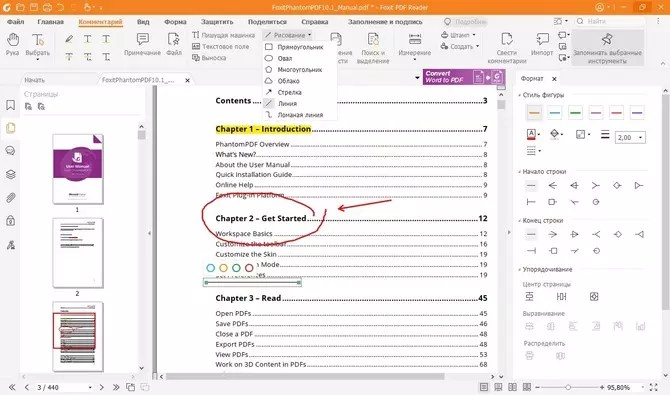Select the Hand (Рука) tool
Viewport: 670px width, 395px height.
pyautogui.click(x=12, y=44)
